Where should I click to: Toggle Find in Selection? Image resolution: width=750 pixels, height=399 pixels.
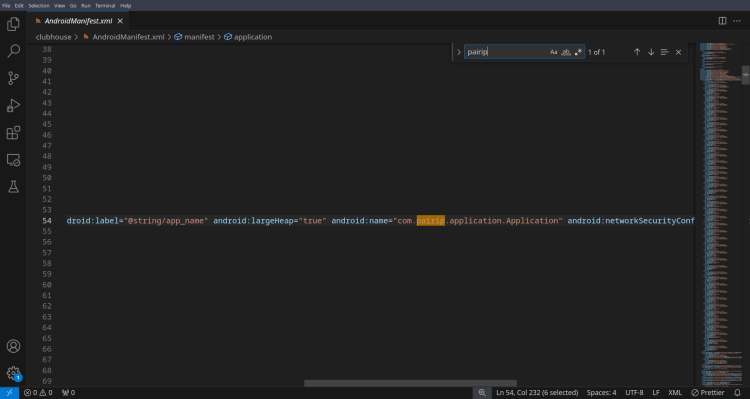[x=664, y=52]
